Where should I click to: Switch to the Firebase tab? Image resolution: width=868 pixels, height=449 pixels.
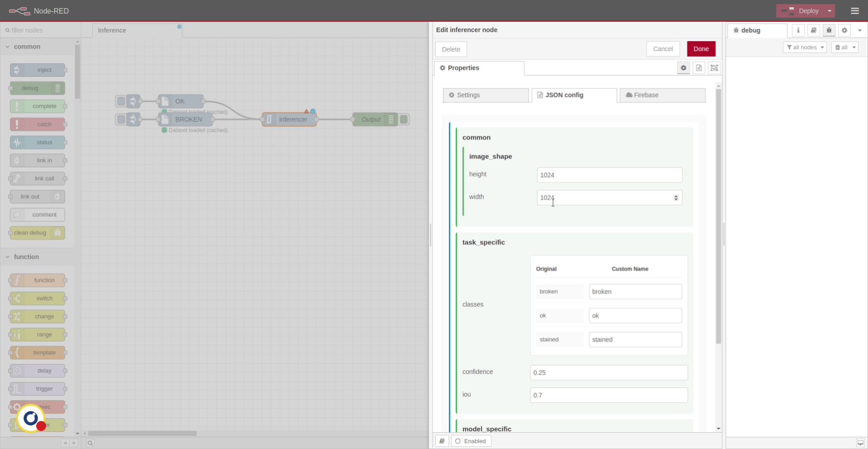(x=662, y=95)
